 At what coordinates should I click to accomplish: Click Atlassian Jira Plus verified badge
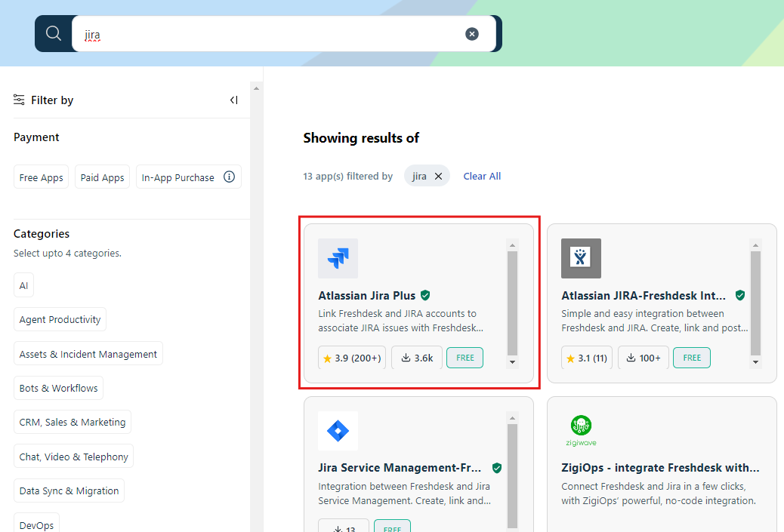click(425, 295)
